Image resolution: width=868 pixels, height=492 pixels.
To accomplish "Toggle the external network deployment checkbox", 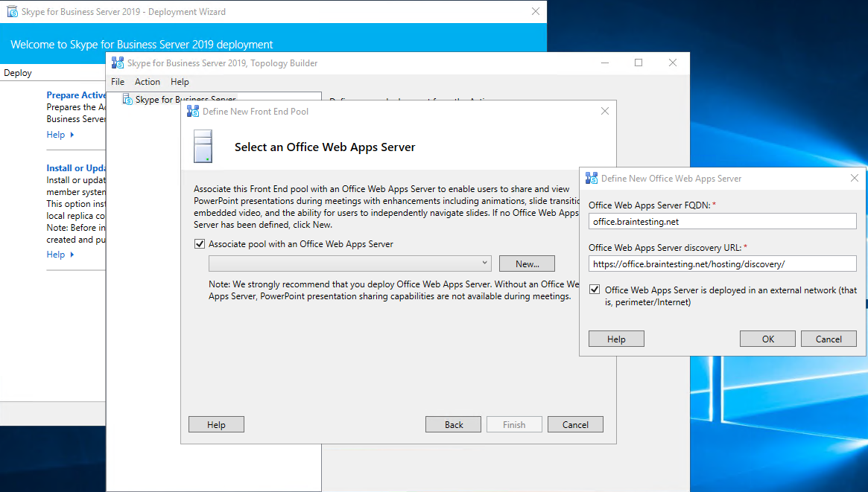I will (x=595, y=290).
